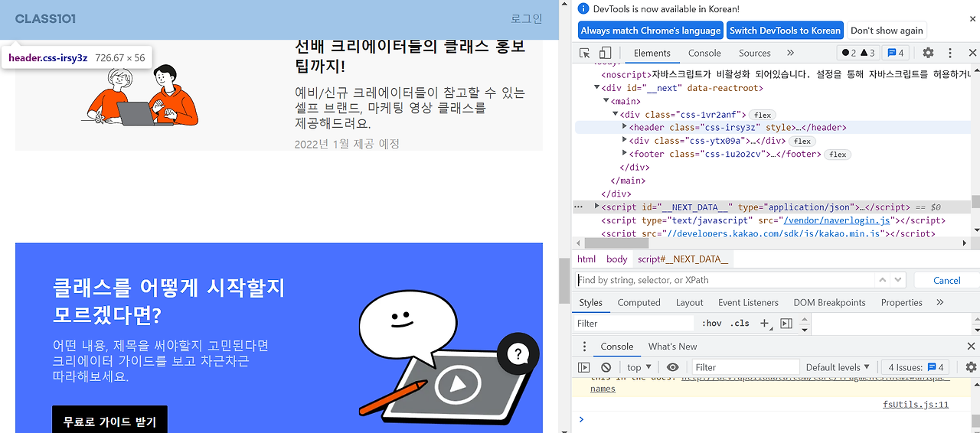Activate the inspect element picker icon

pos(585,53)
